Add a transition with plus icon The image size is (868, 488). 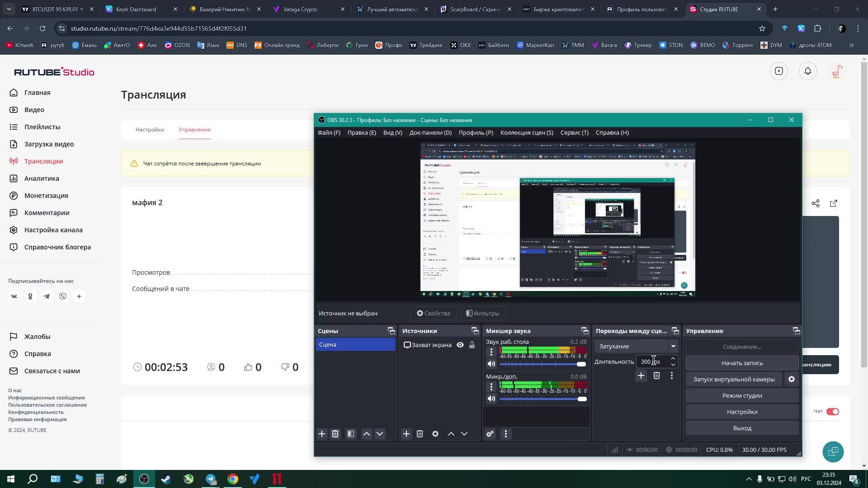[x=641, y=375]
